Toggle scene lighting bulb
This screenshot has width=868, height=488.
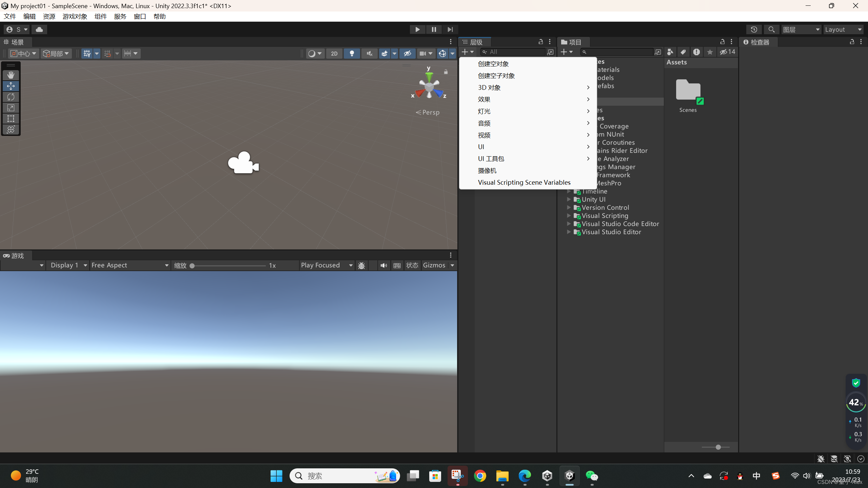click(352, 54)
